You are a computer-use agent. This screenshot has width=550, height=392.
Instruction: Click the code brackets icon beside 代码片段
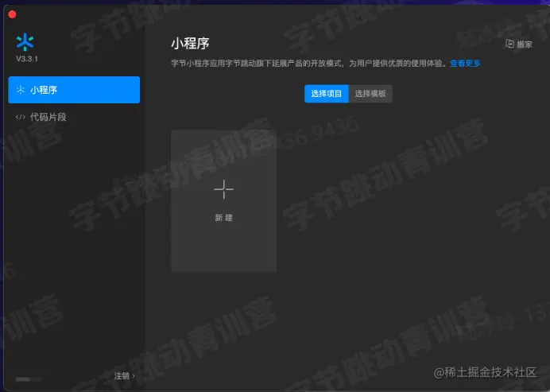[21, 117]
